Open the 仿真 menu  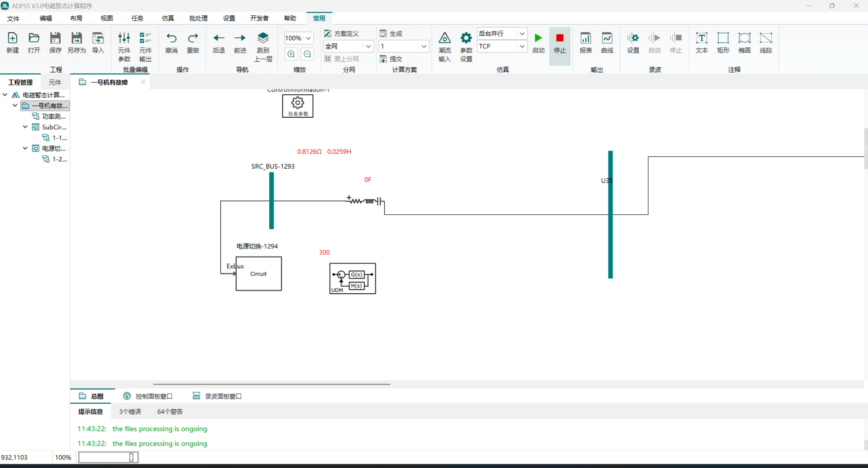coord(168,18)
